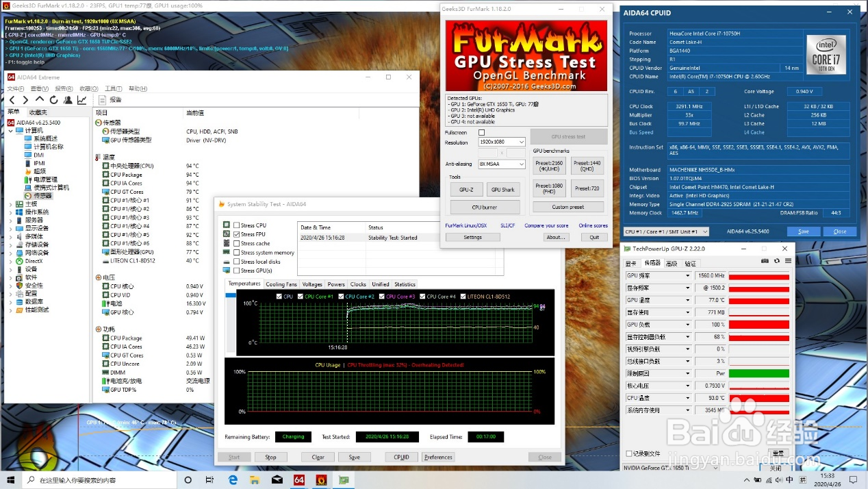Collapse the 计算机 tree node
Screen dimensions: 868x489
(x=10, y=130)
